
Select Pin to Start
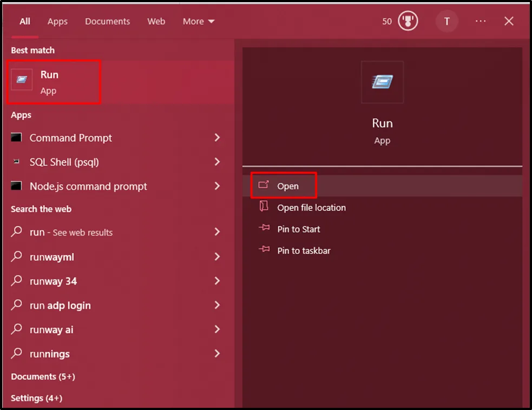(x=298, y=229)
